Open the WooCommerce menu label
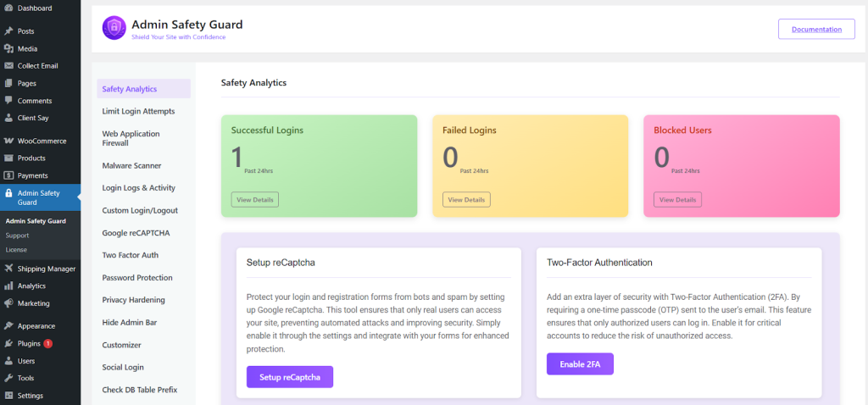The height and width of the screenshot is (405, 868). [x=42, y=141]
